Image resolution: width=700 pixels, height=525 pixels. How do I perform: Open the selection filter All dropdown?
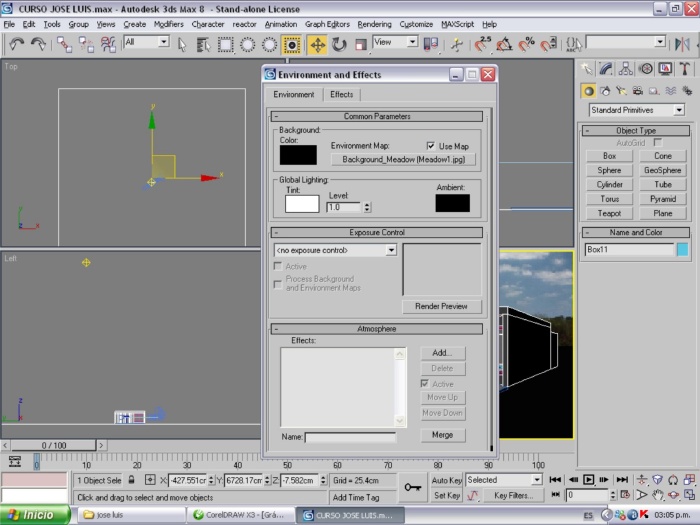click(x=164, y=42)
